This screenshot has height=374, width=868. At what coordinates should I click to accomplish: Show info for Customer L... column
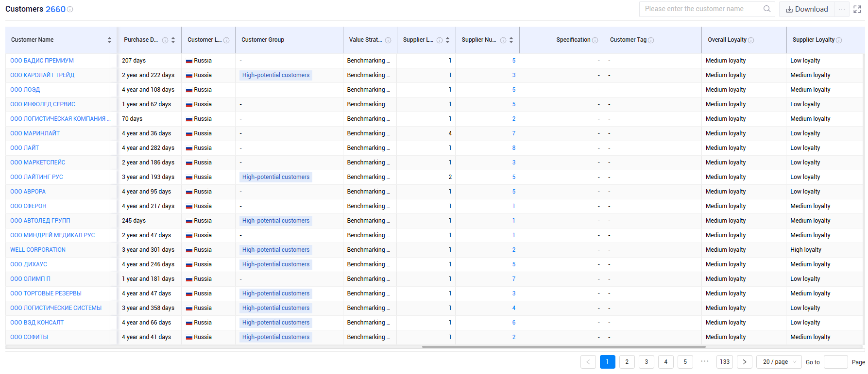[x=226, y=40]
